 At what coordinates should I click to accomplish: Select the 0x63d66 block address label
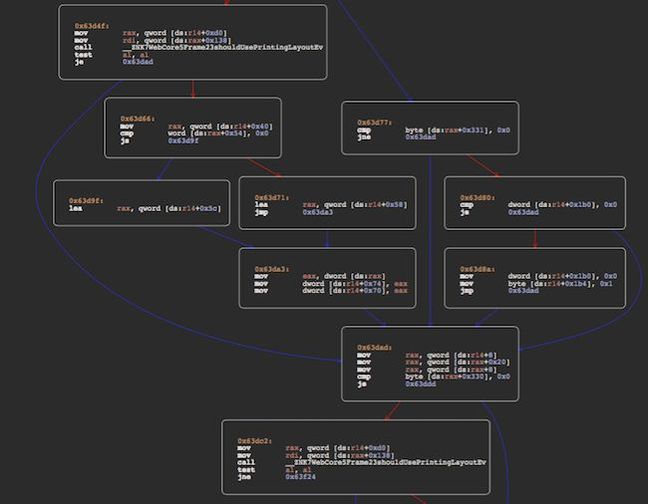coord(138,119)
